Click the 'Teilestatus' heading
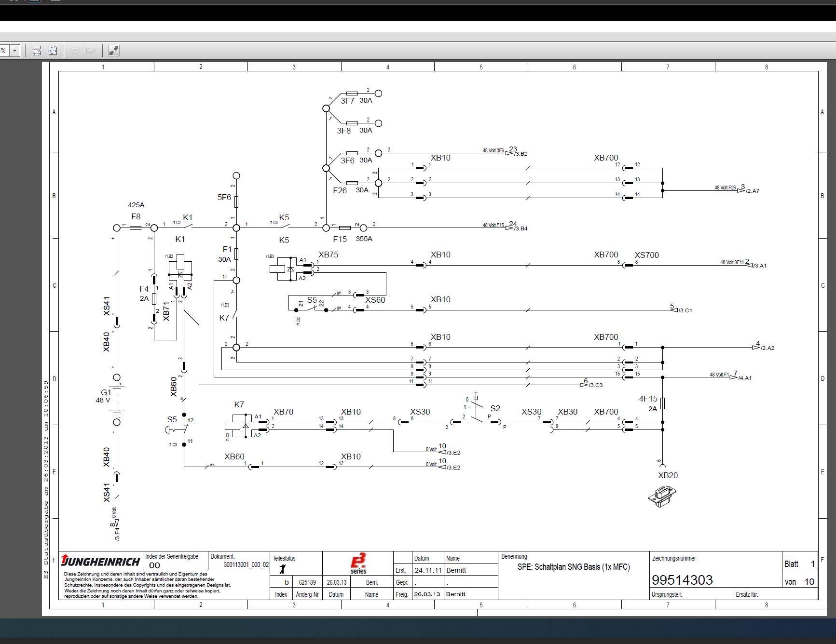The image size is (836, 644). coord(284,558)
